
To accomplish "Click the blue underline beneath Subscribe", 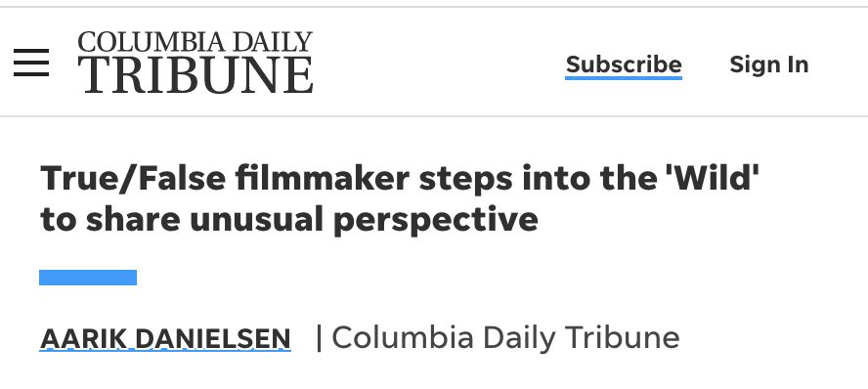I will tap(624, 78).
